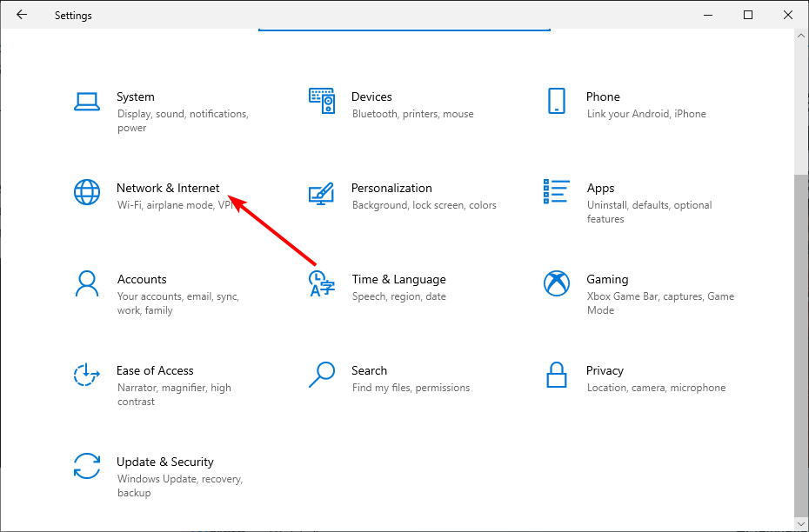Open the Accounts person icon

pos(87,283)
